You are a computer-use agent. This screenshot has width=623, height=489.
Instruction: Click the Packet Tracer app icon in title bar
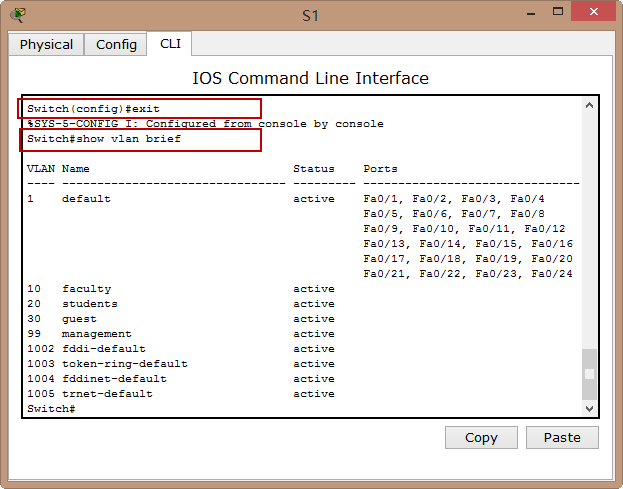pos(18,15)
